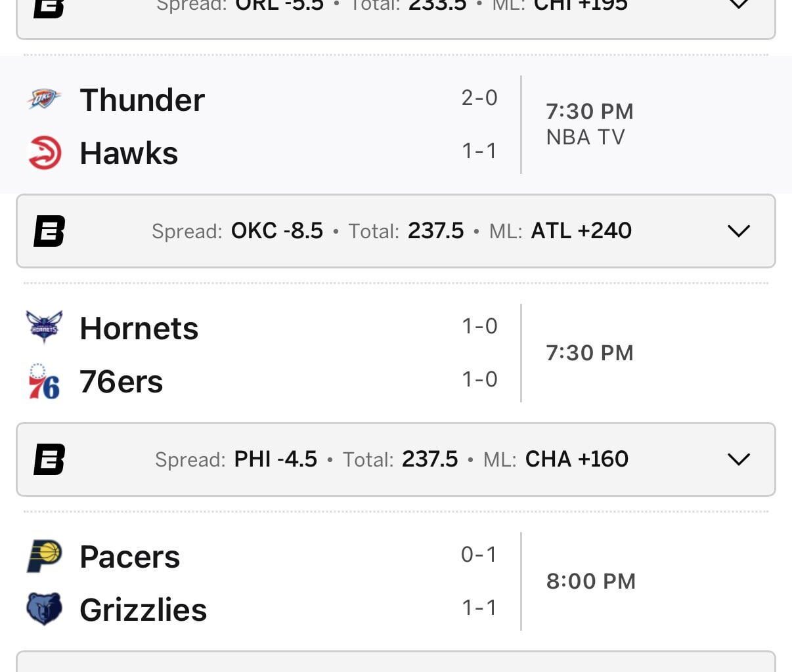Screen dimensions: 792x672
Task: Click the Hawks team logo
Action: click(x=43, y=152)
